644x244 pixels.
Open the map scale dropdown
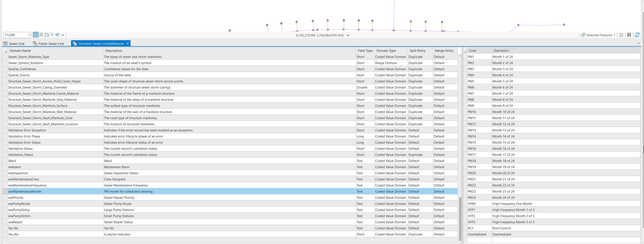click(28, 35)
